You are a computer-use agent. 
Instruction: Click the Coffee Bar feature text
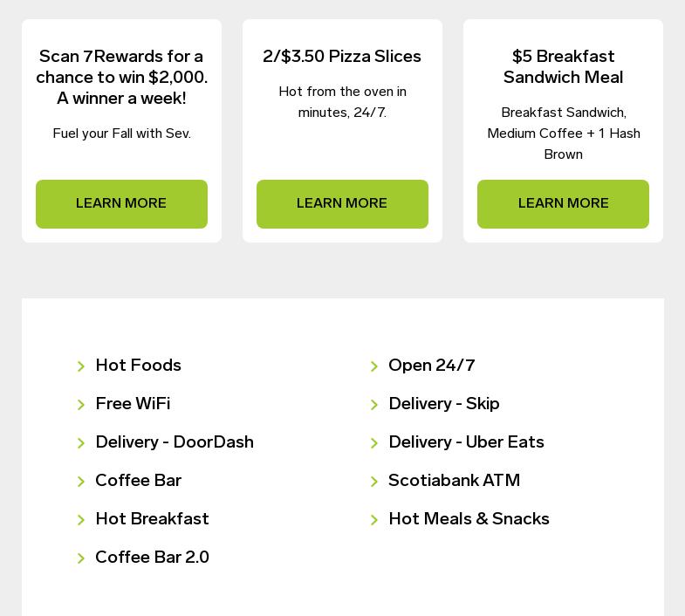(x=138, y=481)
